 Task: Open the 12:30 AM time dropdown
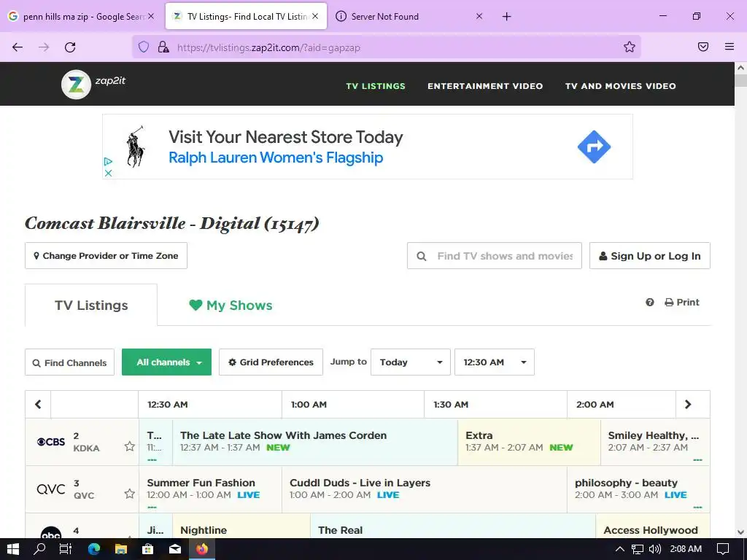495,362
